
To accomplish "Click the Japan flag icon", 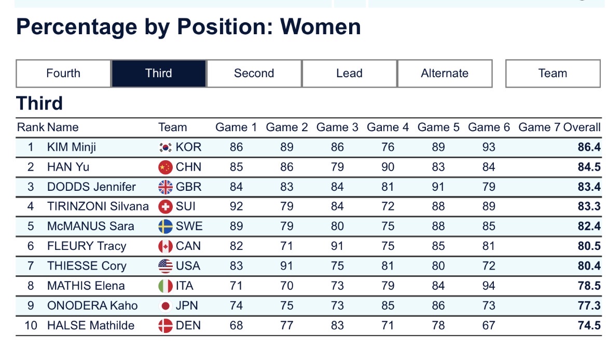I will pos(165,305).
